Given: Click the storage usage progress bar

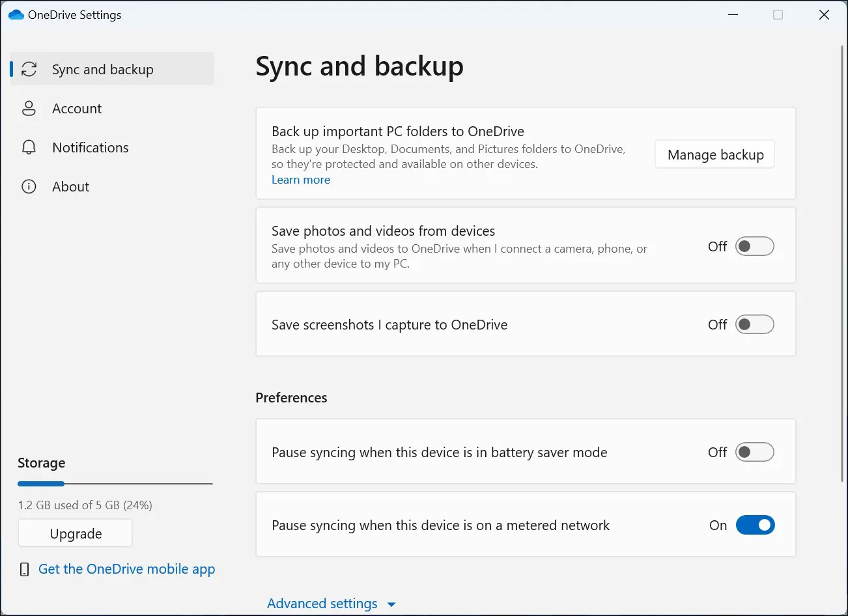Looking at the screenshot, I should (115, 483).
